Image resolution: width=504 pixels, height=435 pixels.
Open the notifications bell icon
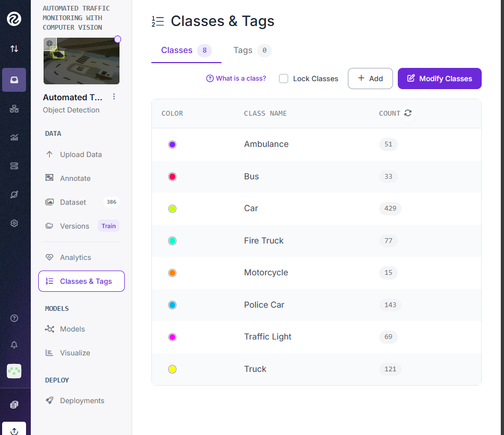point(14,345)
